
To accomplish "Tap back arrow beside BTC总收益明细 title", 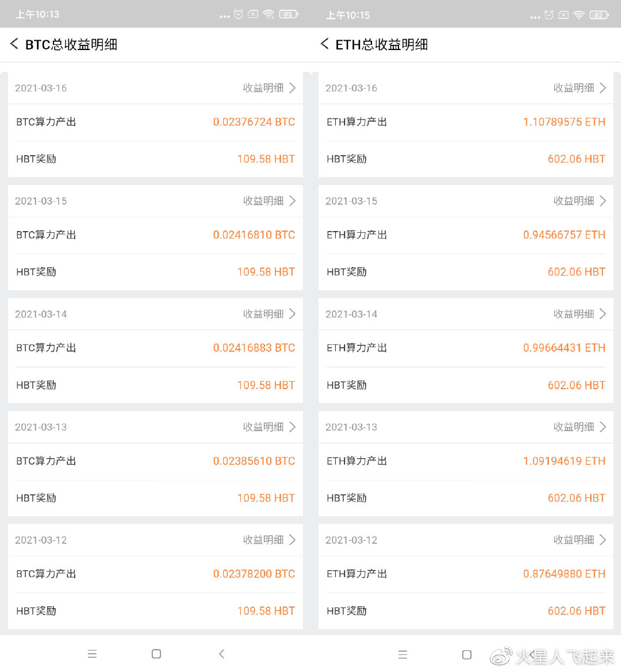I will click(x=14, y=44).
